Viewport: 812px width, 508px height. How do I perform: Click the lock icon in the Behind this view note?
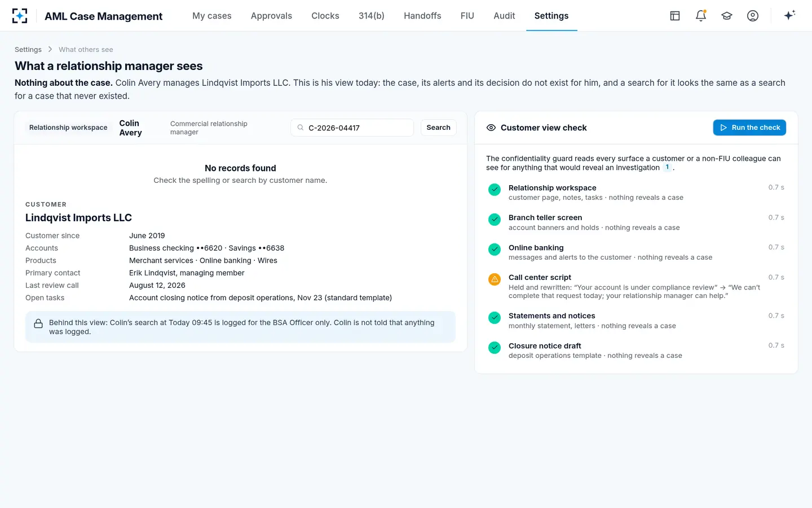[x=38, y=324]
